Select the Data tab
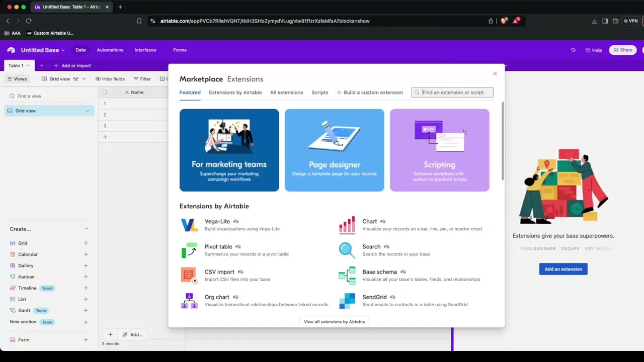This screenshot has height=362, width=644. pyautogui.click(x=80, y=50)
